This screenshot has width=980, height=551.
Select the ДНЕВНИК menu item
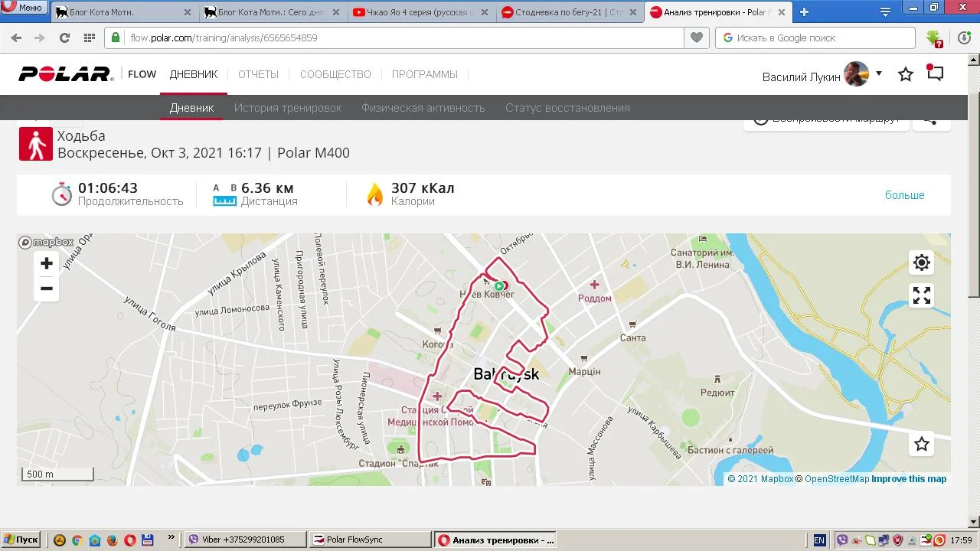(x=194, y=74)
